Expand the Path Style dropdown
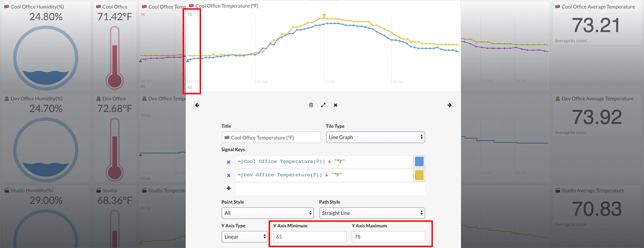 (372, 213)
